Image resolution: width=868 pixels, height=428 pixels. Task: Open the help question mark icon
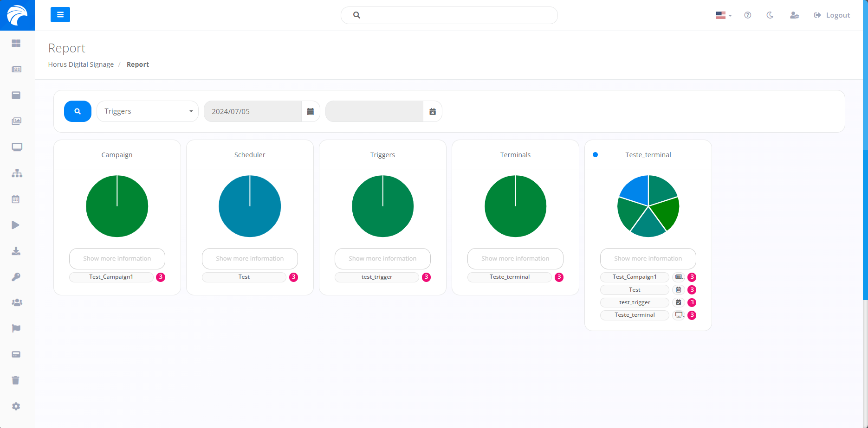747,15
